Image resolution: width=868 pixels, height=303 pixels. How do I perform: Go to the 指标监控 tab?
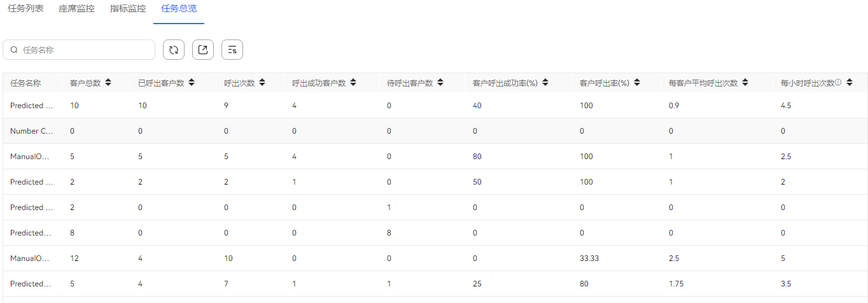[x=128, y=9]
